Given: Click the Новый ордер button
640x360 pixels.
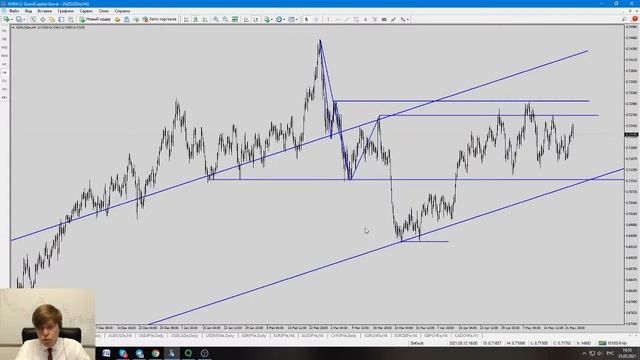Looking at the screenshot, I should pyautogui.click(x=95, y=19).
